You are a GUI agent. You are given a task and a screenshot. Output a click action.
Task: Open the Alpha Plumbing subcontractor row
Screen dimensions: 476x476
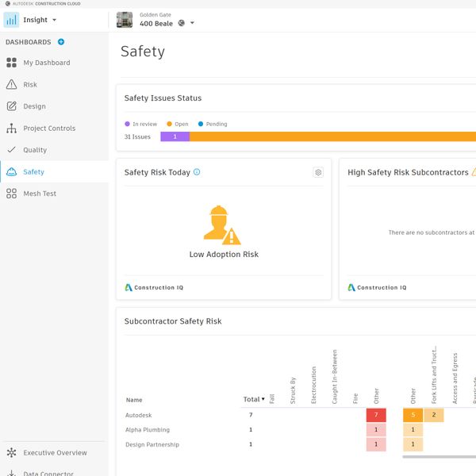point(148,430)
